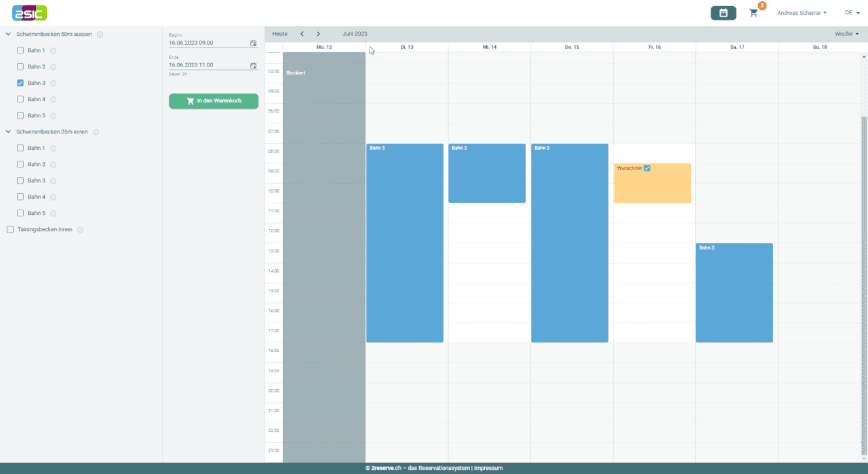868x474 pixels.
Task: Open the Woche view dropdown
Action: pyautogui.click(x=846, y=34)
